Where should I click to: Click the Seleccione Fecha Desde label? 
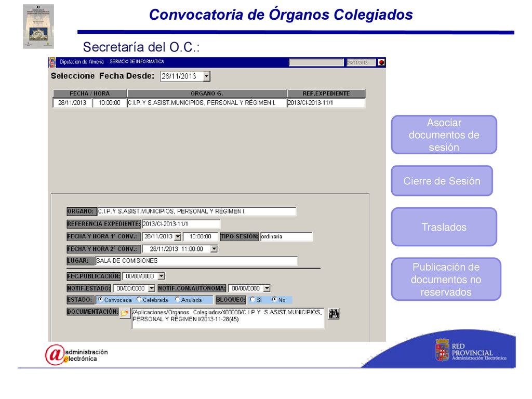102,76
